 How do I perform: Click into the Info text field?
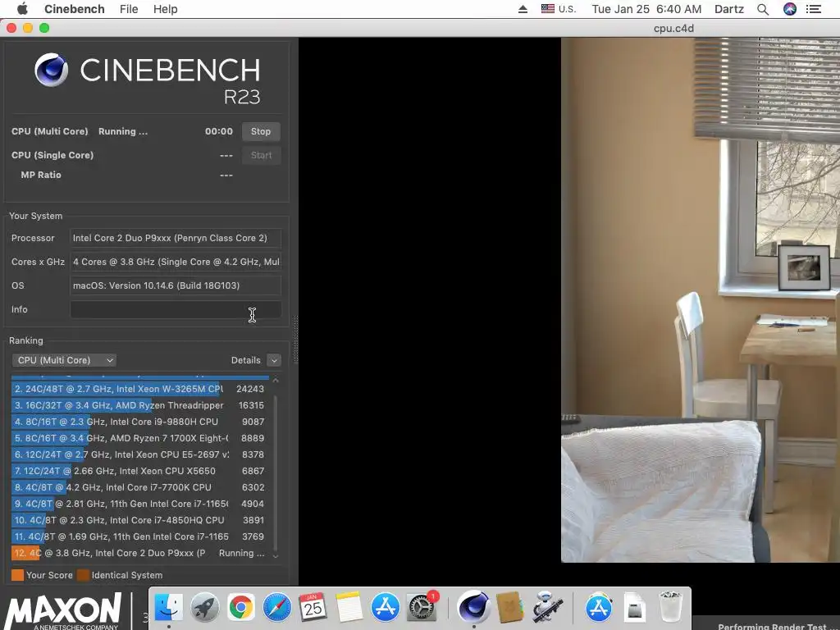click(176, 309)
